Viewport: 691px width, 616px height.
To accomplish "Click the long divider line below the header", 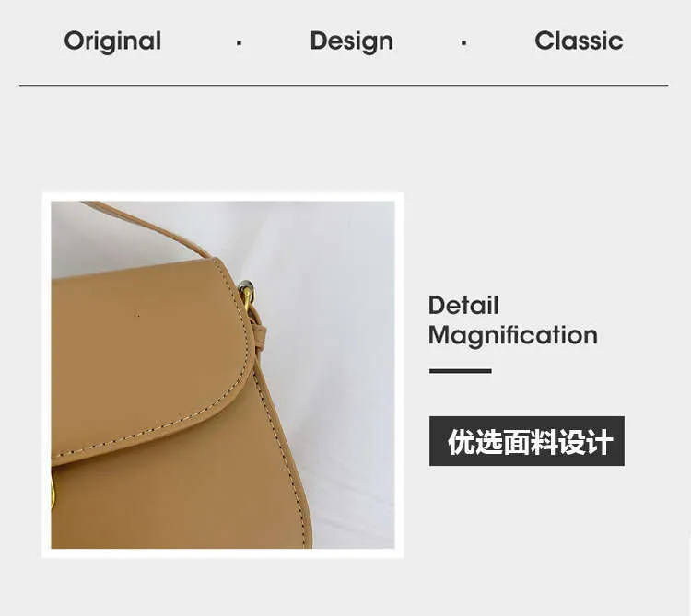I will click(x=344, y=85).
